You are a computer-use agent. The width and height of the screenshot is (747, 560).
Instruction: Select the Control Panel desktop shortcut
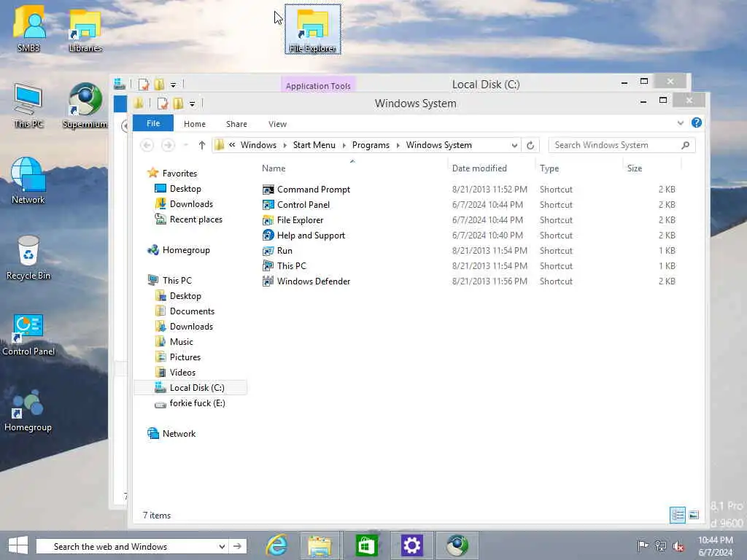tap(28, 334)
